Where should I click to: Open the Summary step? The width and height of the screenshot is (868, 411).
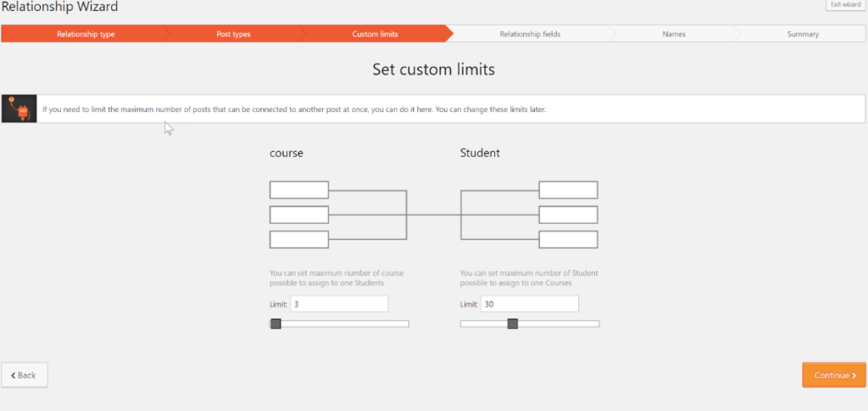[802, 34]
